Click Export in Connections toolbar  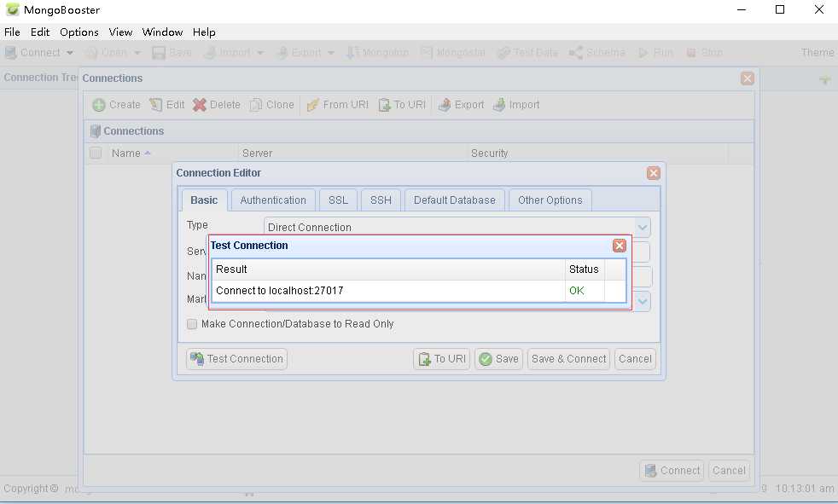click(x=461, y=105)
